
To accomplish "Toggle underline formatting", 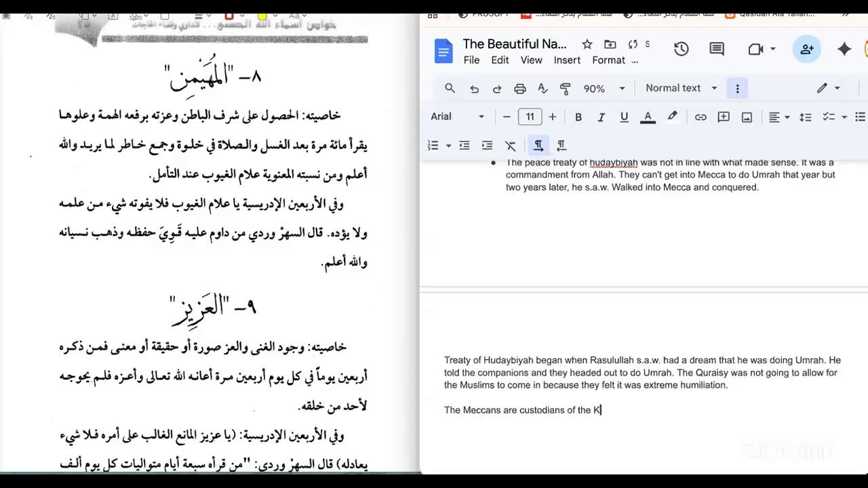I will point(624,117).
